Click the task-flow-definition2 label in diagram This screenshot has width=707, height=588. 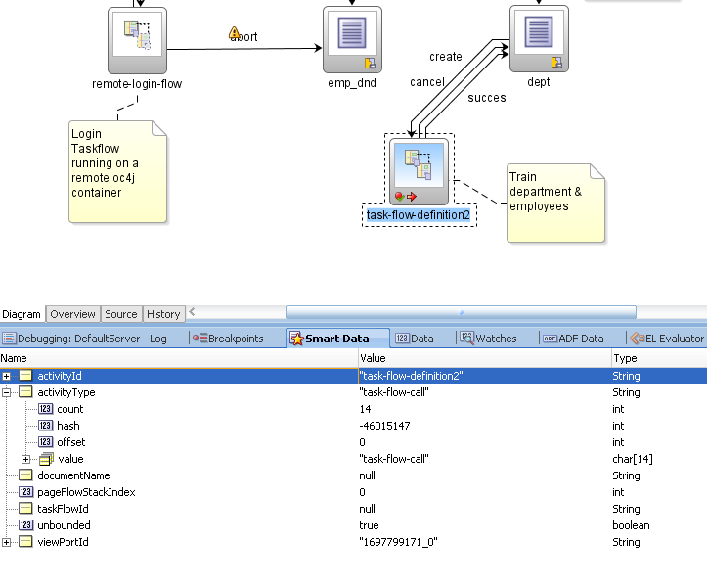tap(419, 215)
